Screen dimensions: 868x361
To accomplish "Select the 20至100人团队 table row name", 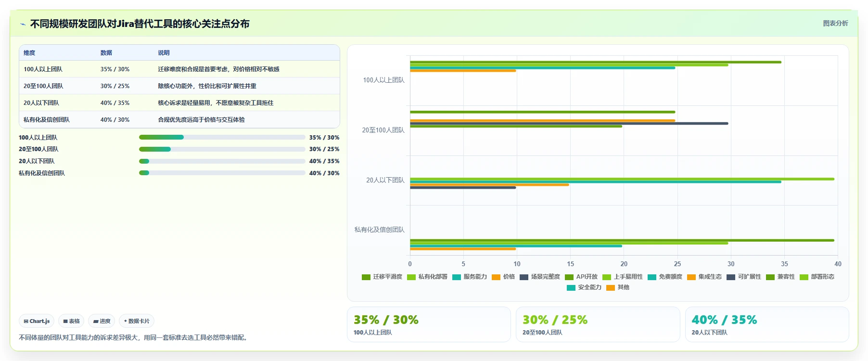I will pyautogui.click(x=43, y=86).
